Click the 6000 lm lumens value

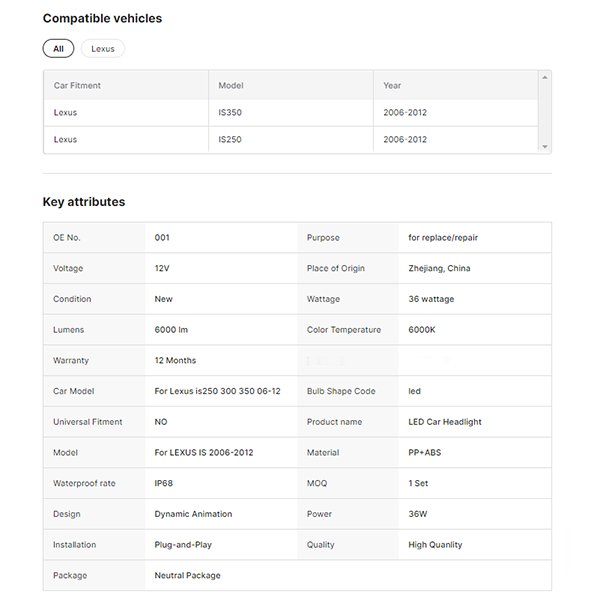tap(171, 329)
